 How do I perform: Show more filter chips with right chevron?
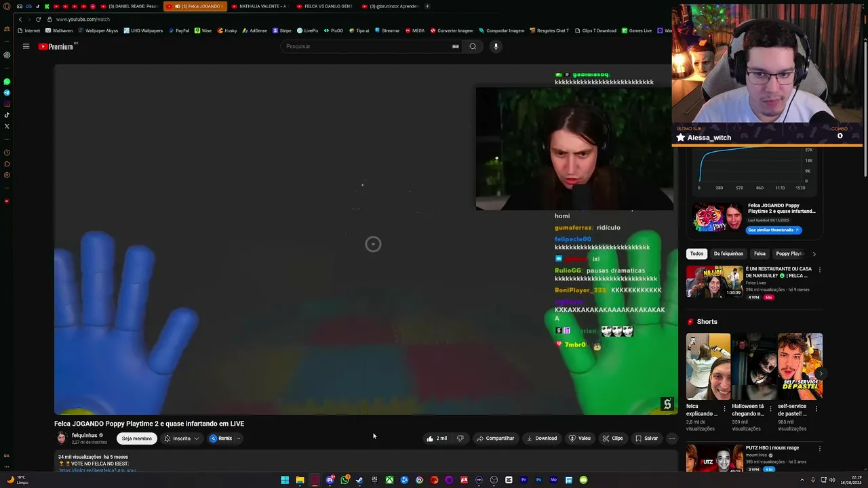[x=814, y=253]
